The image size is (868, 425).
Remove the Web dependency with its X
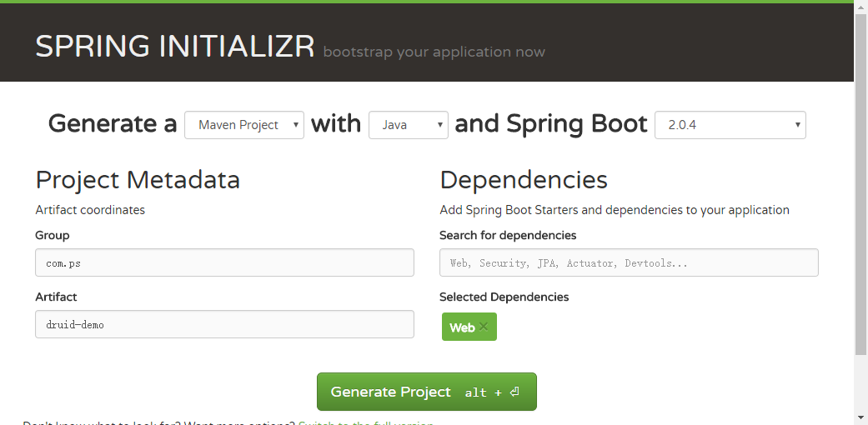[x=484, y=327]
